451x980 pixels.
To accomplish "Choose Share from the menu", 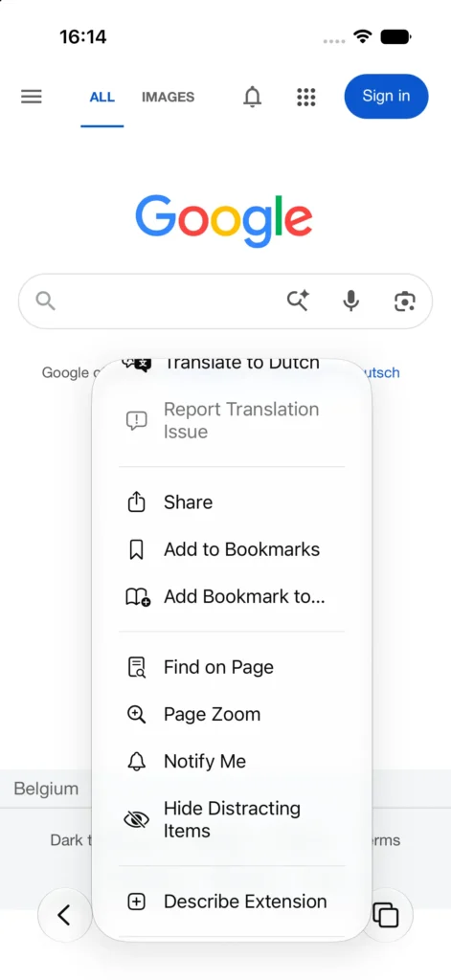I will click(x=232, y=502).
